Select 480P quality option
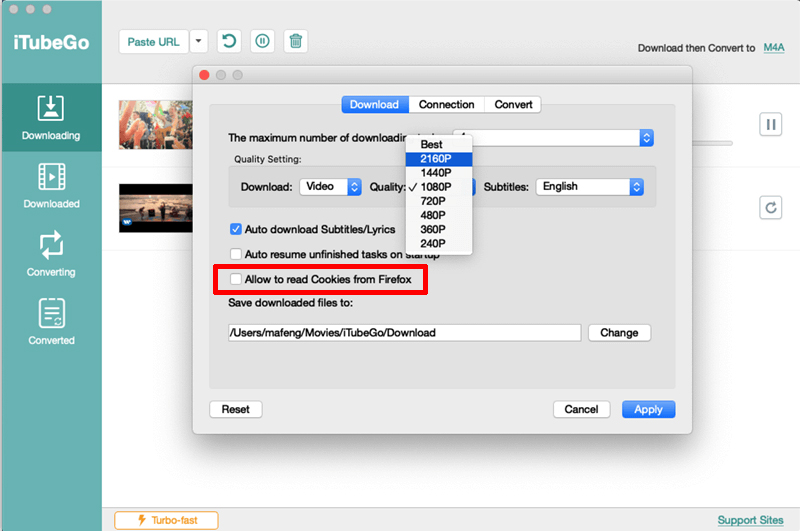The image size is (800, 531). point(439,215)
